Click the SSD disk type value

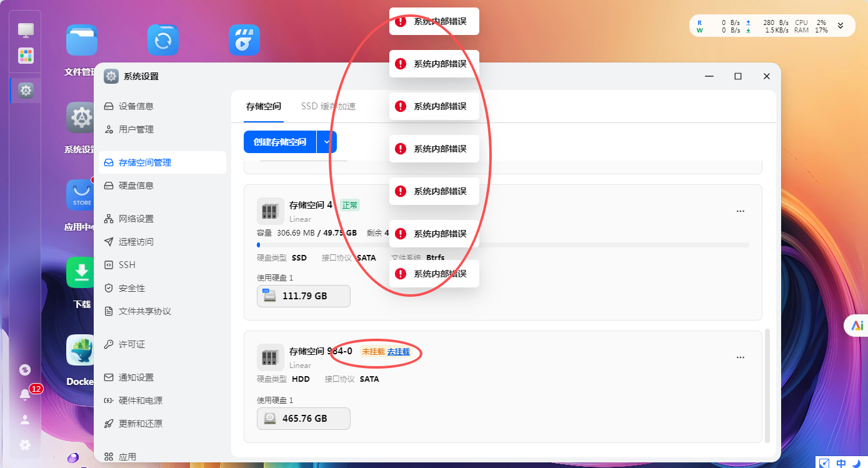click(x=299, y=258)
